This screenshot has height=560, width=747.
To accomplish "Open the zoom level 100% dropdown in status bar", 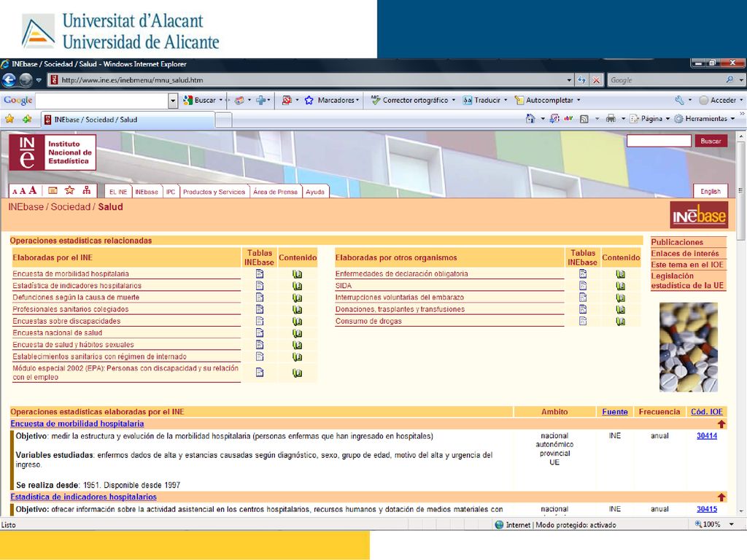I will click(732, 524).
